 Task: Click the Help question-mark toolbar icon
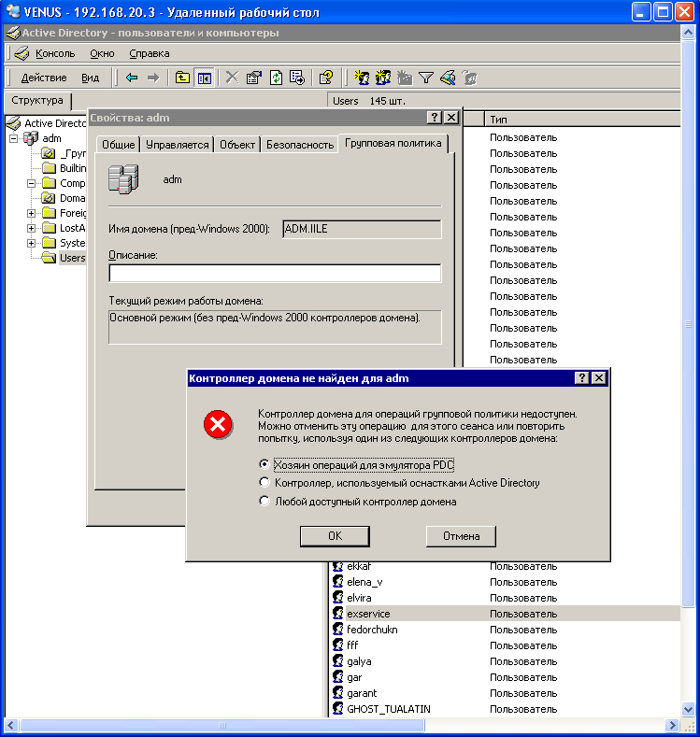(326, 78)
